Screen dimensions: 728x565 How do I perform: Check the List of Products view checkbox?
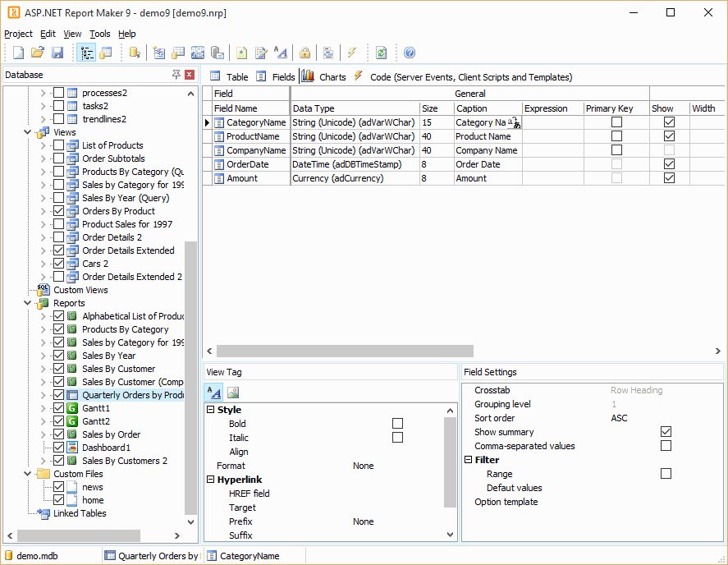pyautogui.click(x=58, y=145)
